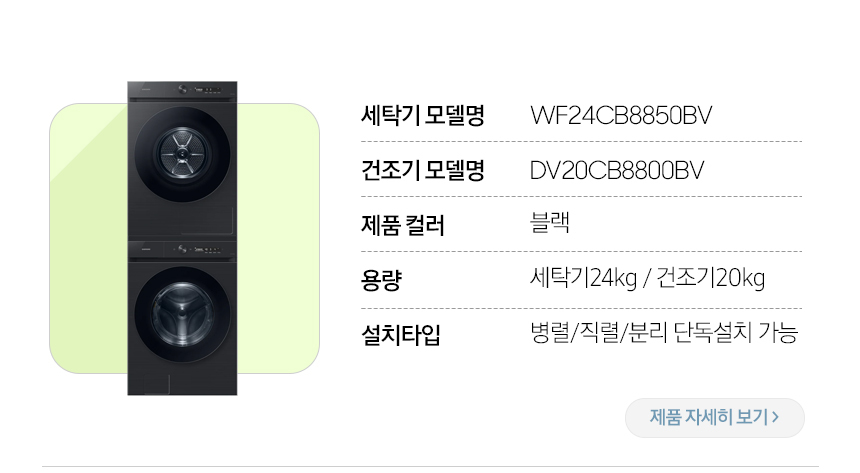Select the washer model number WF24CB8850BV
Screen dimensions: 860x473
(x=621, y=116)
